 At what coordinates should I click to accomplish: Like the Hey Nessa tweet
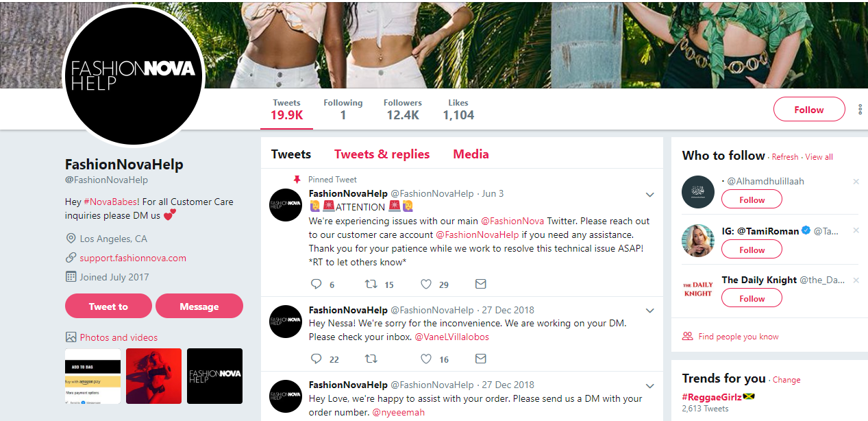pos(426,359)
